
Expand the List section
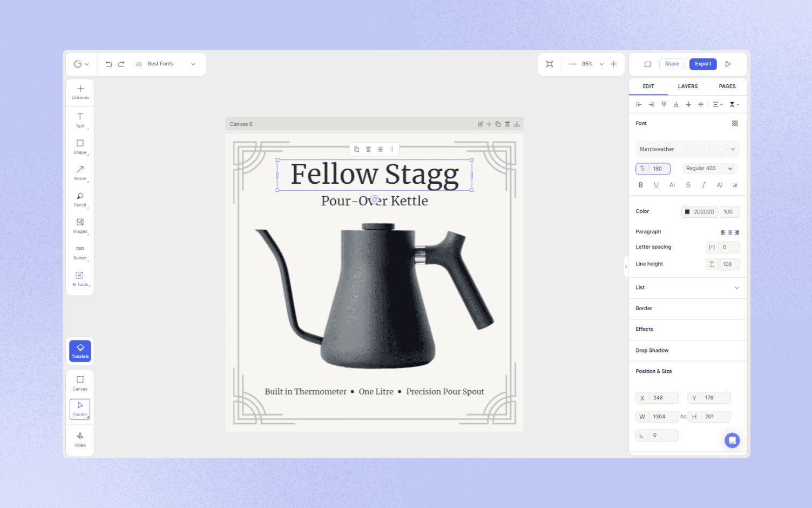pyautogui.click(x=688, y=288)
